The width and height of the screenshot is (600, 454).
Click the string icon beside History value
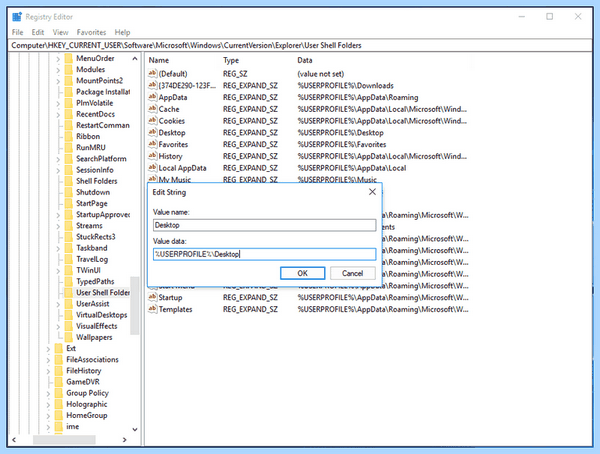(152, 156)
